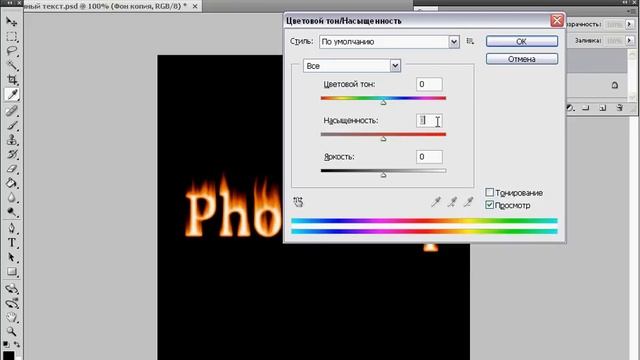The image size is (640, 360).
Task: Select the Horizontal Type tool
Action: click(11, 243)
